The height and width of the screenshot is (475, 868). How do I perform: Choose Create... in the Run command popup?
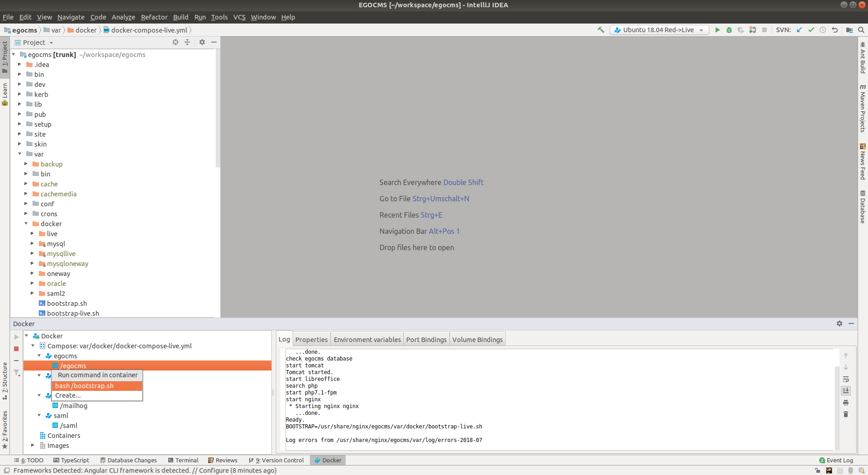[x=97, y=395]
